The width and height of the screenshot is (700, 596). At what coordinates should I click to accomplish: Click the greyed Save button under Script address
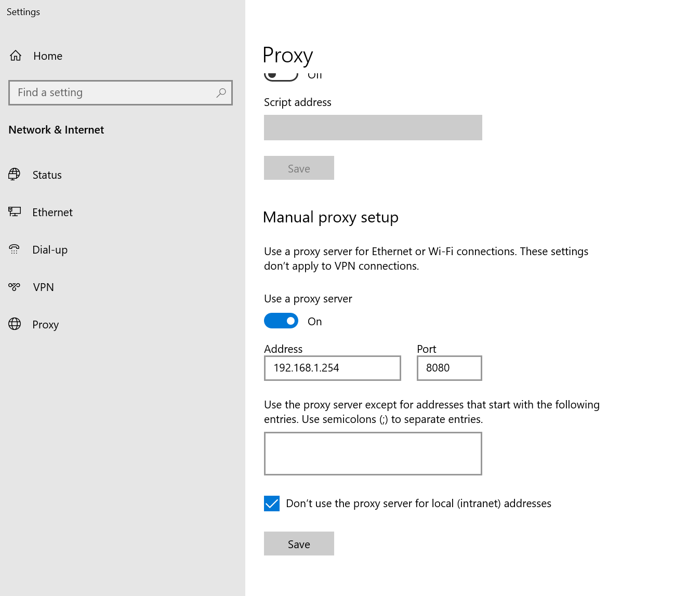coord(299,168)
